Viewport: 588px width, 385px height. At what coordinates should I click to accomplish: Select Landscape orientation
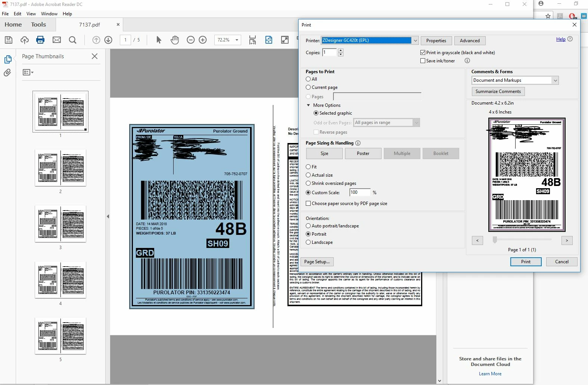[x=308, y=242]
